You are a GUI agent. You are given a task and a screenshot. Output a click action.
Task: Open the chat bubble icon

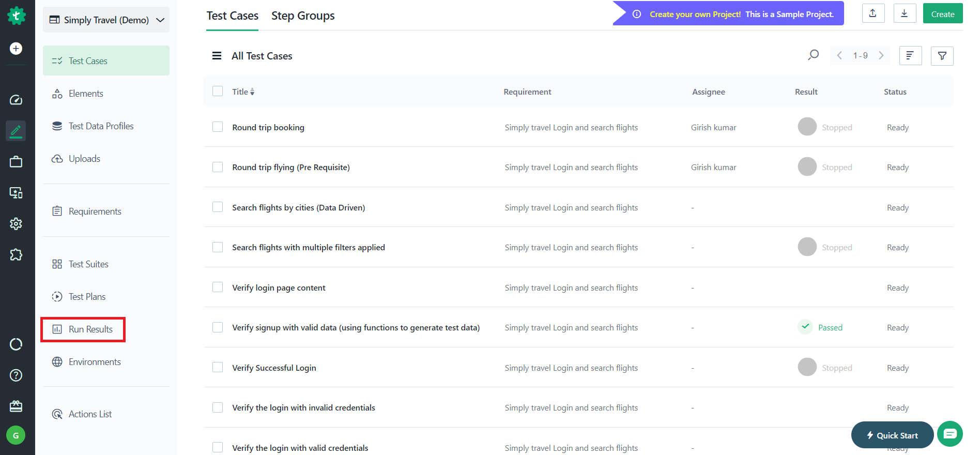tap(950, 434)
